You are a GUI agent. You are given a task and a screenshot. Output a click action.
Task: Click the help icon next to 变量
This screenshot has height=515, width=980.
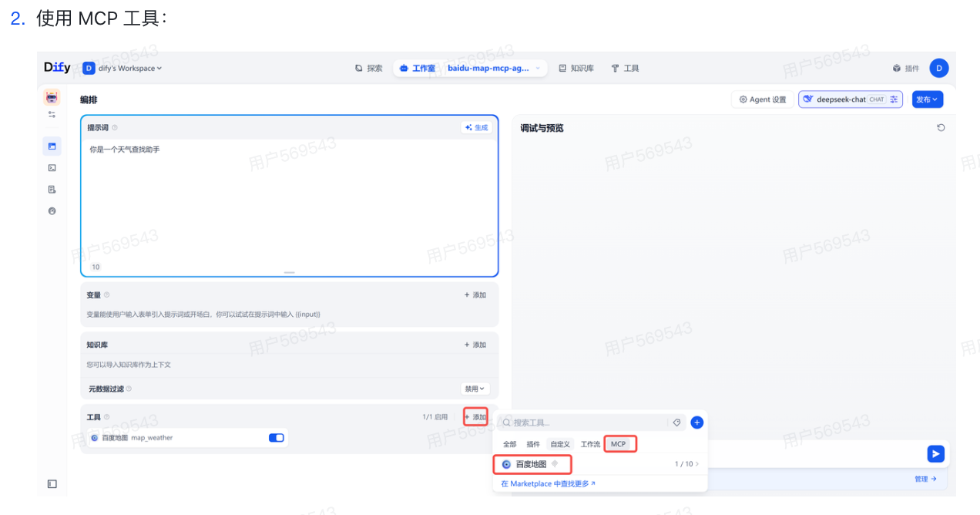tap(107, 295)
